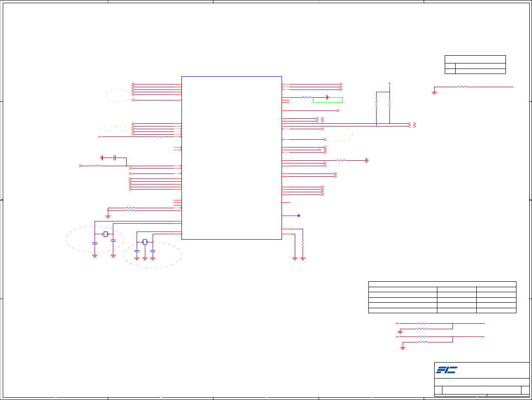The image size is (532, 400).
Task: Select the solid green rectangle outline
Action: click(328, 100)
